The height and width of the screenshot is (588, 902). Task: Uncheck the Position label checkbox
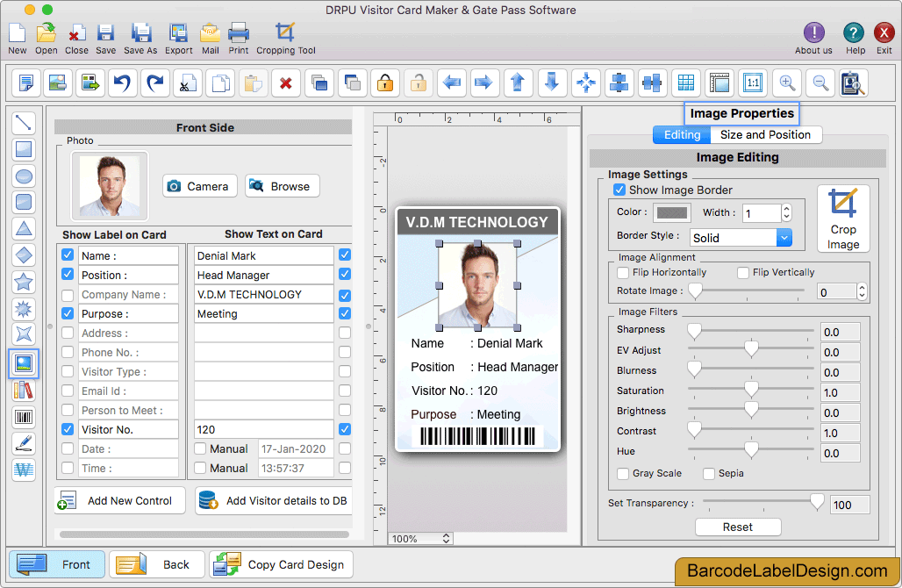[68, 275]
